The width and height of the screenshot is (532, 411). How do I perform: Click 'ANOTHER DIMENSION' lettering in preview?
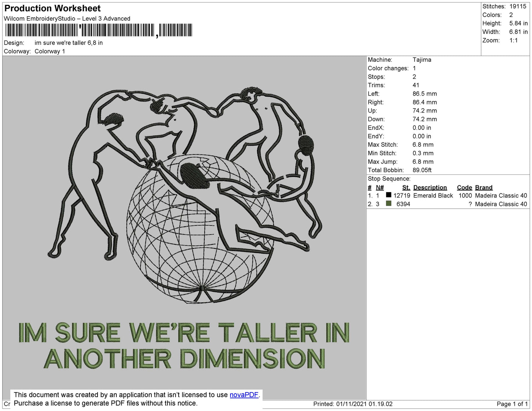click(x=184, y=359)
